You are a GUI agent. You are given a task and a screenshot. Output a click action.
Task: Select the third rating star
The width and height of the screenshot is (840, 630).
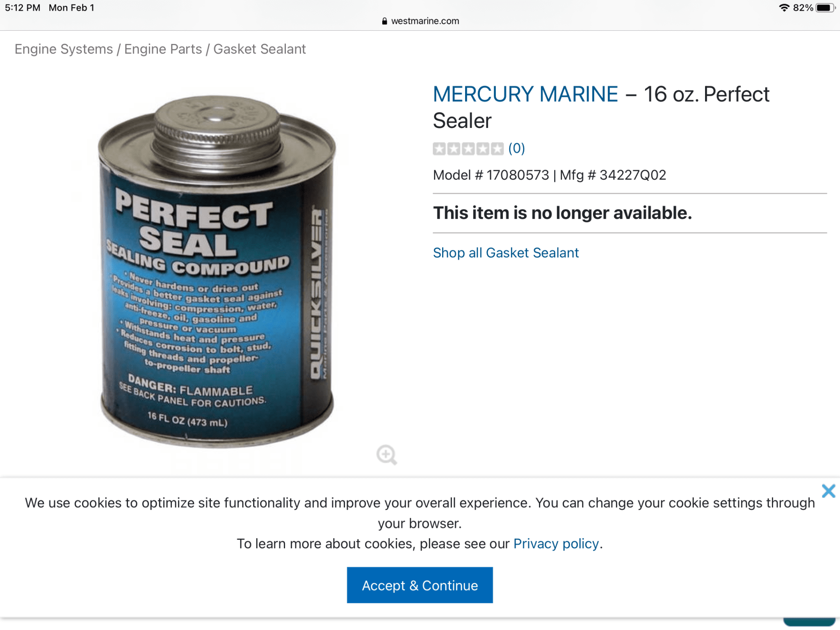468,148
